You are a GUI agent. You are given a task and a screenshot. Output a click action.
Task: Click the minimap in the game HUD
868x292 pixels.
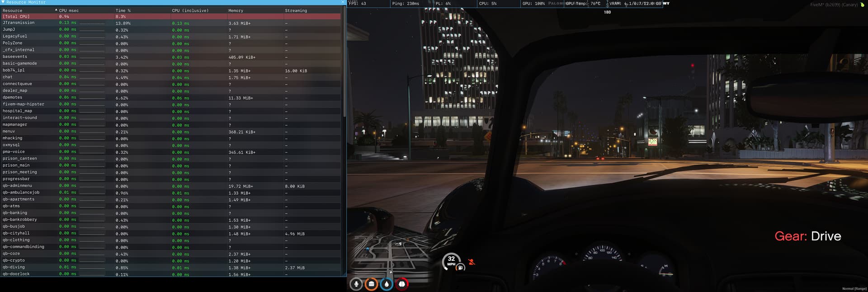pos(389,252)
